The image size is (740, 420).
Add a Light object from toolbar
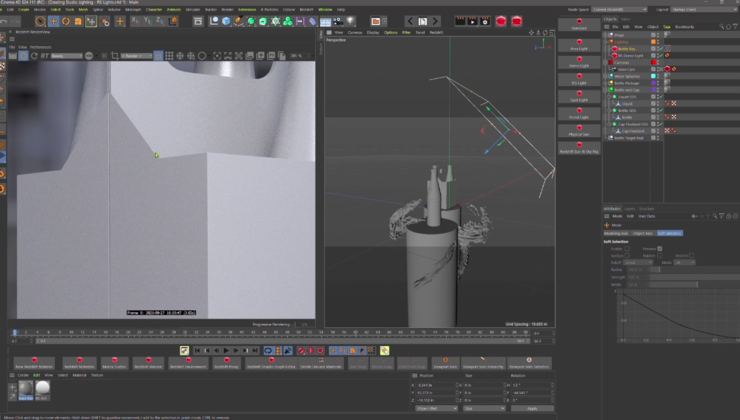(350, 21)
